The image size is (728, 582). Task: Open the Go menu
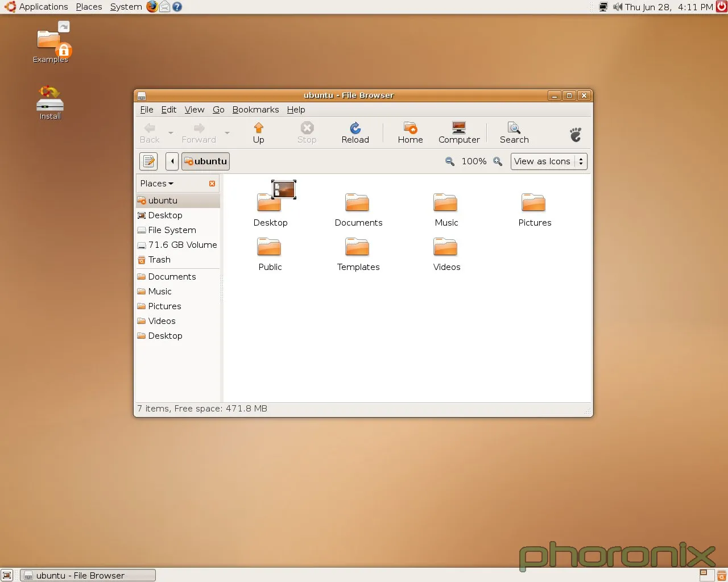pos(218,110)
